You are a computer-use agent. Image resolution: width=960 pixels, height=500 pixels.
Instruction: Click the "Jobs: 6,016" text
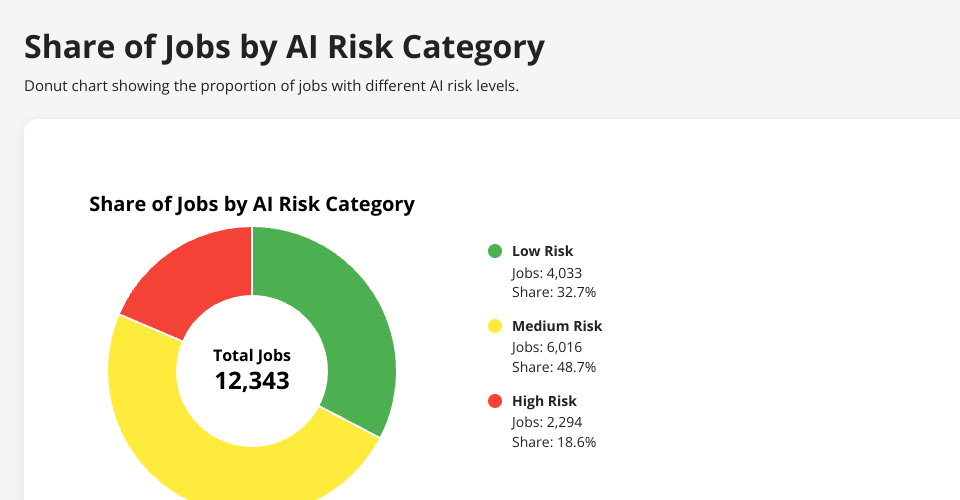coord(547,347)
